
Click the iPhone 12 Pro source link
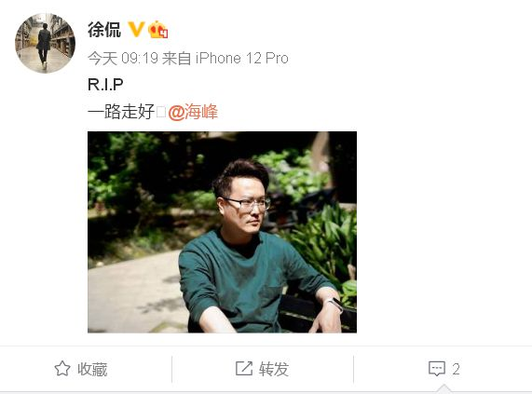pos(242,59)
